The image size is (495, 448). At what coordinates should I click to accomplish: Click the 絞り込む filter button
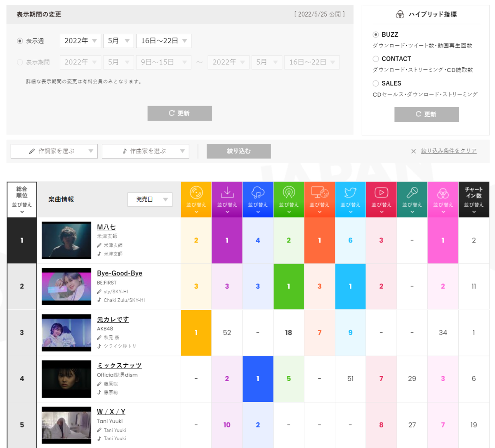[x=239, y=151]
